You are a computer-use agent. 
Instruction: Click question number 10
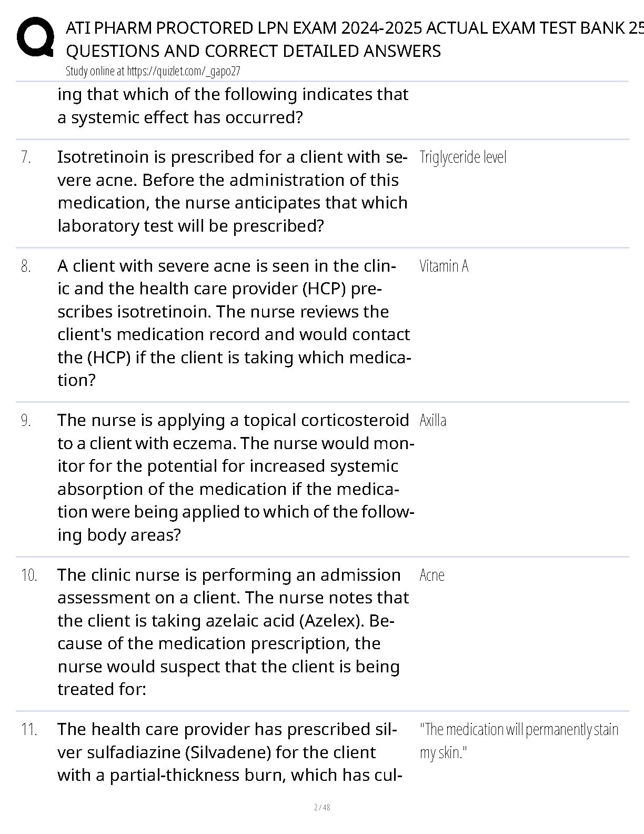click(x=29, y=575)
